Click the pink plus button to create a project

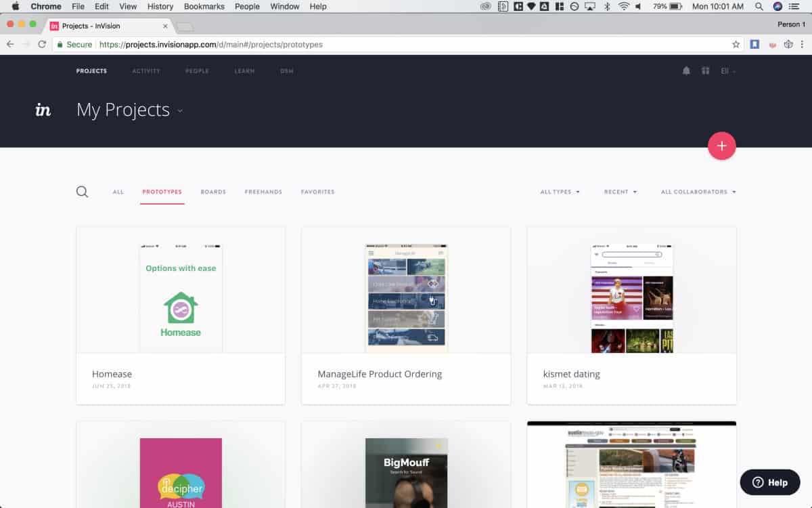721,146
